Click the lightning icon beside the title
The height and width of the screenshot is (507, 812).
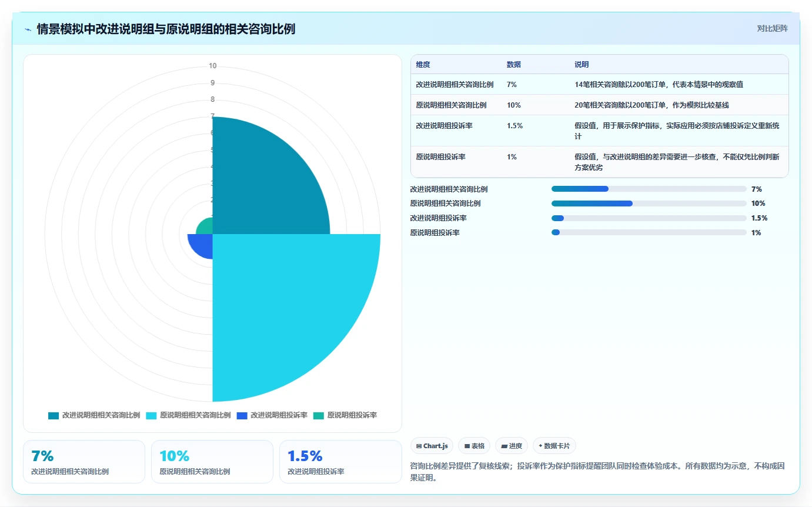click(x=28, y=29)
